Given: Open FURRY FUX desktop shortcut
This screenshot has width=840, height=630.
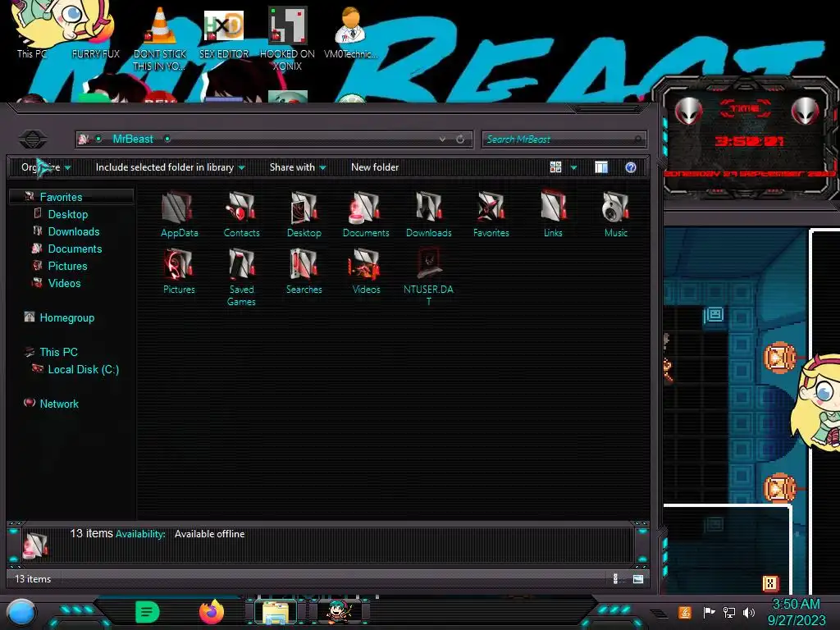Looking at the screenshot, I should (96, 54).
